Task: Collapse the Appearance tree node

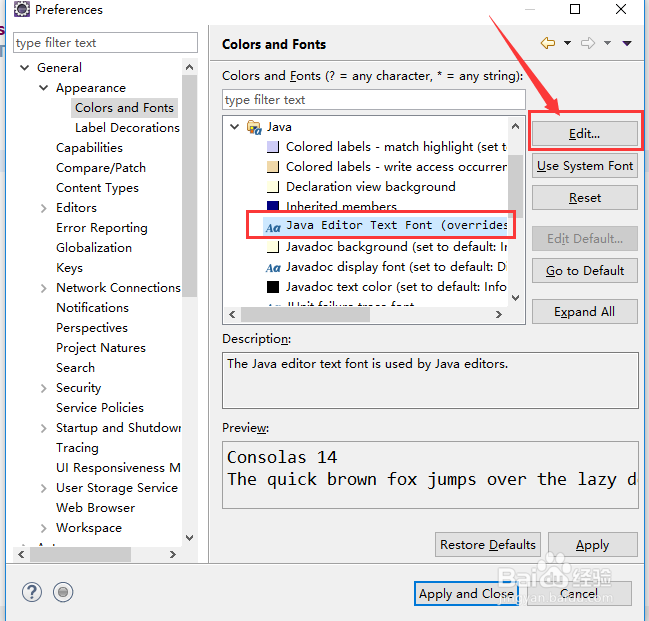Action: point(43,88)
